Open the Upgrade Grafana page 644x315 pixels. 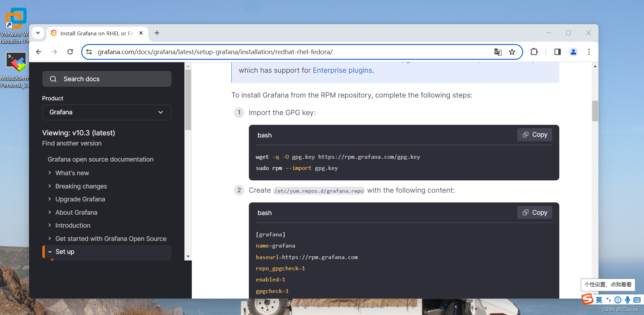[x=80, y=199]
